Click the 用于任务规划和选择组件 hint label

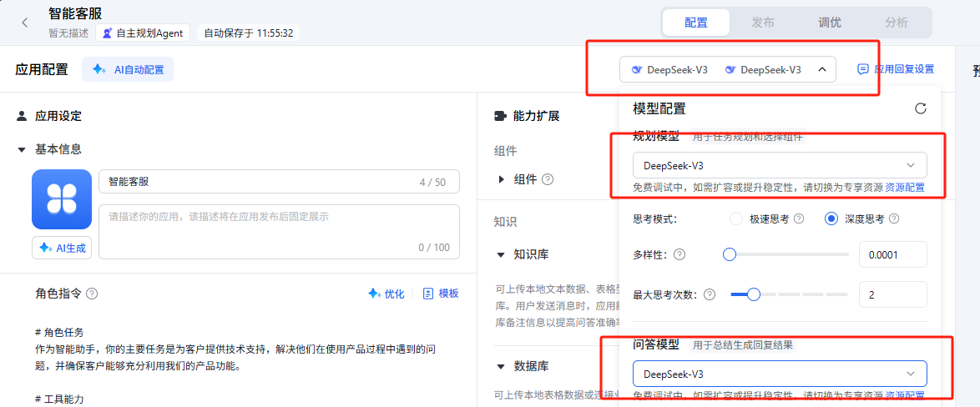(x=747, y=137)
